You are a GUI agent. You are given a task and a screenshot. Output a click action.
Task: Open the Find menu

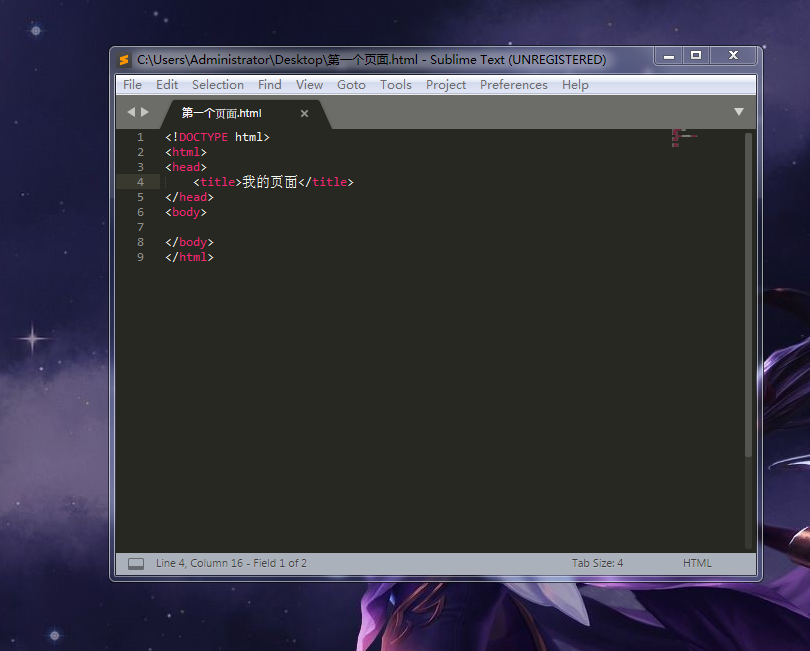click(x=270, y=85)
